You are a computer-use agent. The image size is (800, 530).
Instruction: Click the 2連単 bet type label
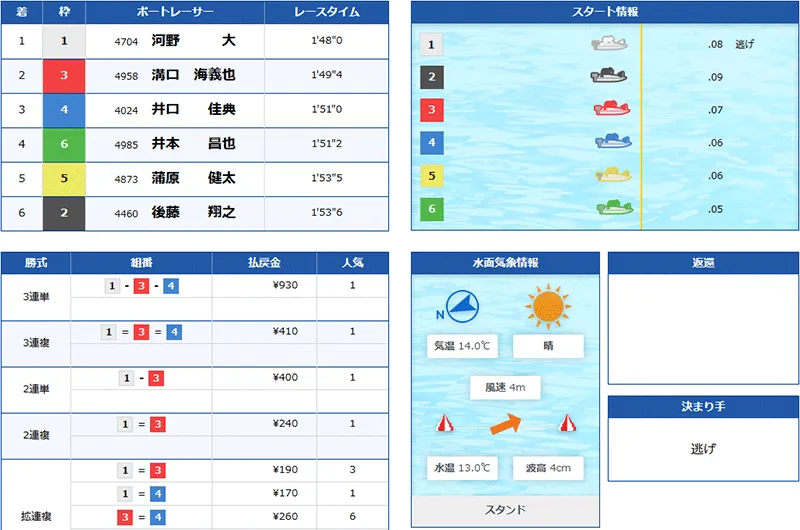click(36, 389)
